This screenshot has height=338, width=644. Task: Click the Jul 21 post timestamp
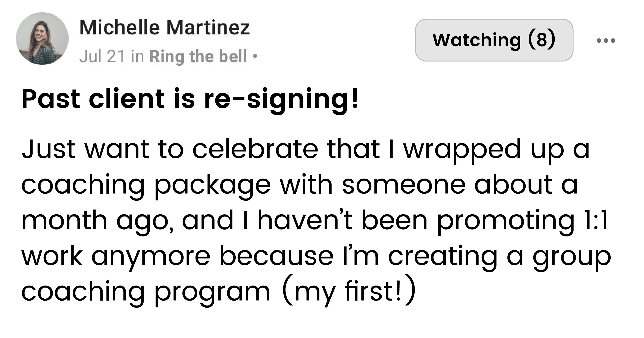[x=102, y=57]
